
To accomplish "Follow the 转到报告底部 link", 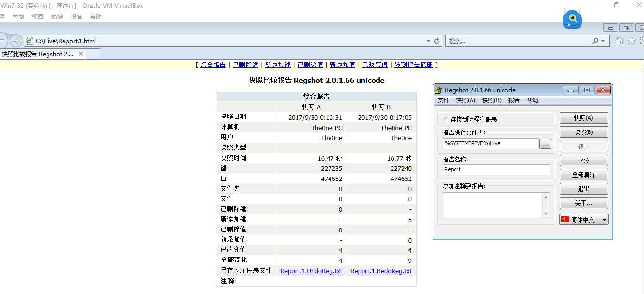I will coord(413,65).
